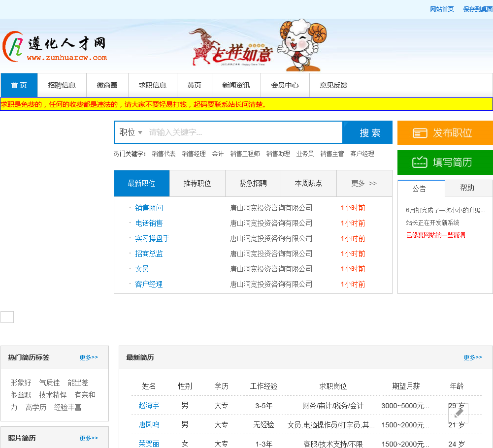Select 首页 in the navigation bar

[19, 85]
